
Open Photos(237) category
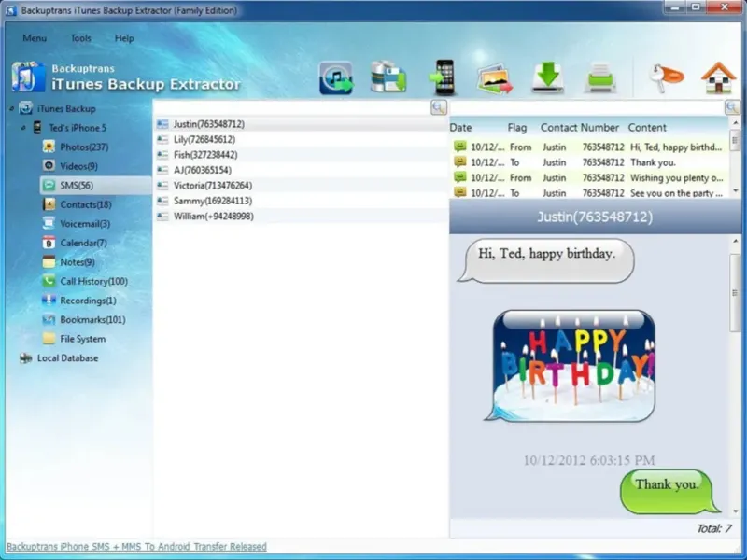pyautogui.click(x=84, y=147)
